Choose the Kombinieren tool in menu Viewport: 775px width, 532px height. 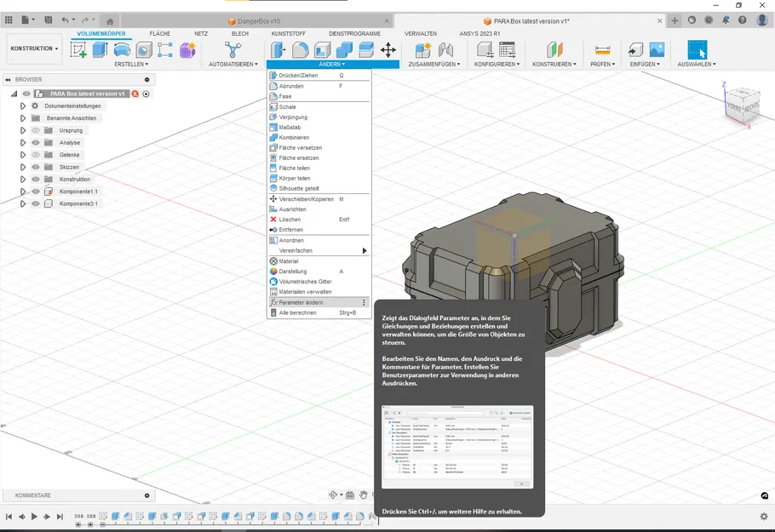pyautogui.click(x=294, y=137)
